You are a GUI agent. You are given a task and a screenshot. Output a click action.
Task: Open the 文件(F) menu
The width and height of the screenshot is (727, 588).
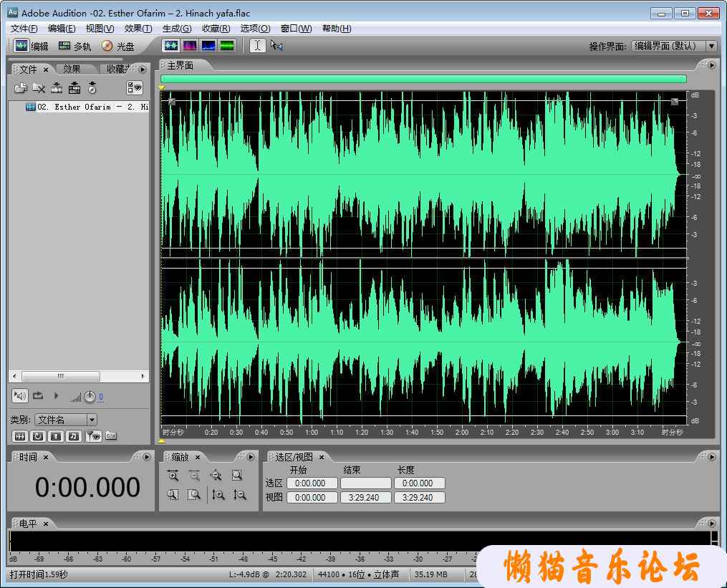click(x=24, y=29)
